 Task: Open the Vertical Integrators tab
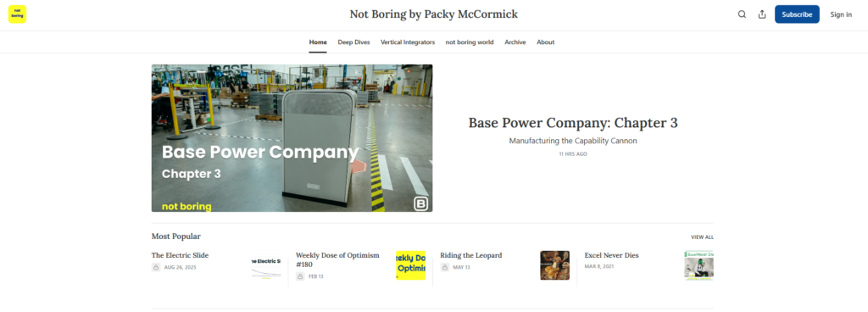tap(408, 42)
